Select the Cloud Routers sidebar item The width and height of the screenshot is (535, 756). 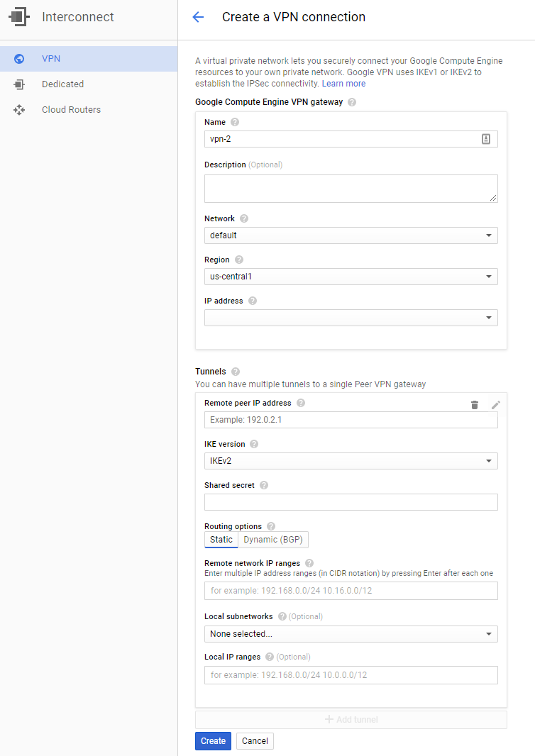point(89,110)
